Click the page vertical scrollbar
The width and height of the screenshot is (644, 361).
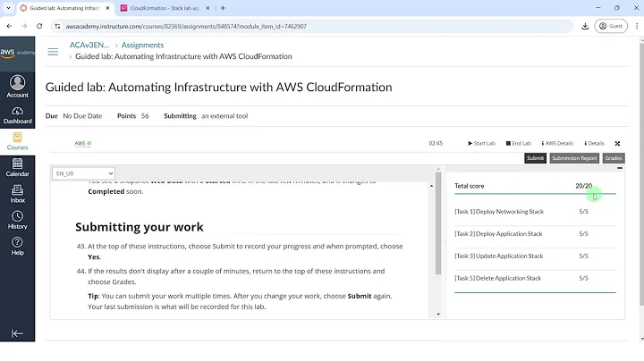pyautogui.click(x=641, y=173)
